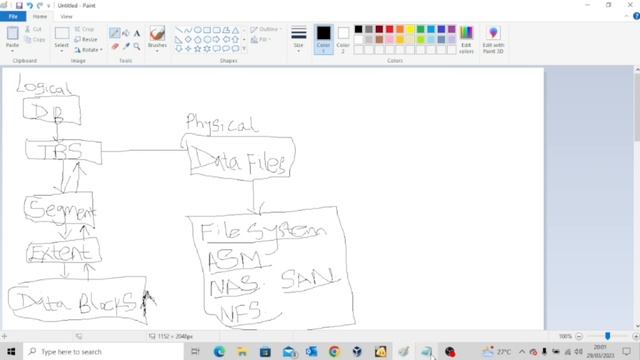Choose the Curve shape
The image size is (640, 360).
point(188,30)
